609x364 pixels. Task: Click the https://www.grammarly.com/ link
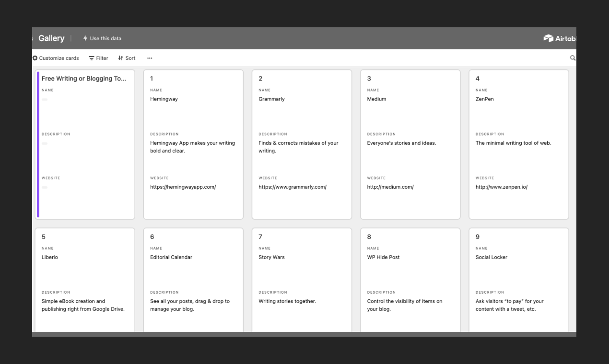pyautogui.click(x=293, y=187)
